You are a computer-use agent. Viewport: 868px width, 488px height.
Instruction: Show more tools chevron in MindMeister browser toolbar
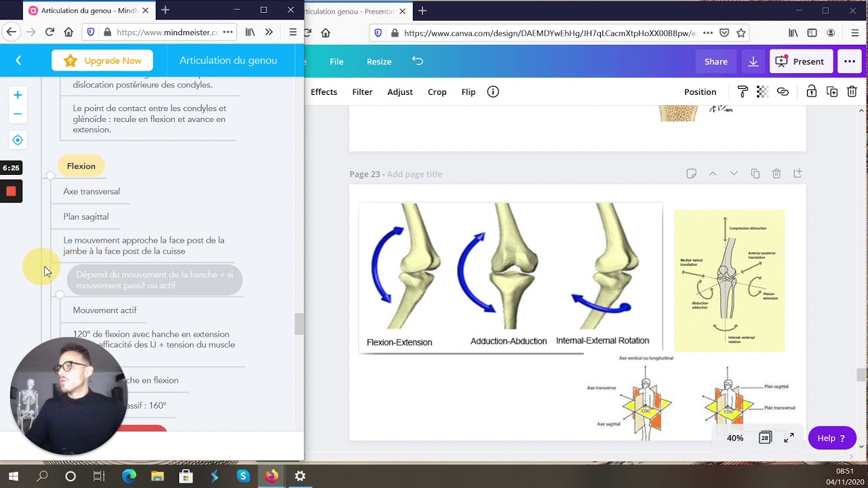coord(269,32)
